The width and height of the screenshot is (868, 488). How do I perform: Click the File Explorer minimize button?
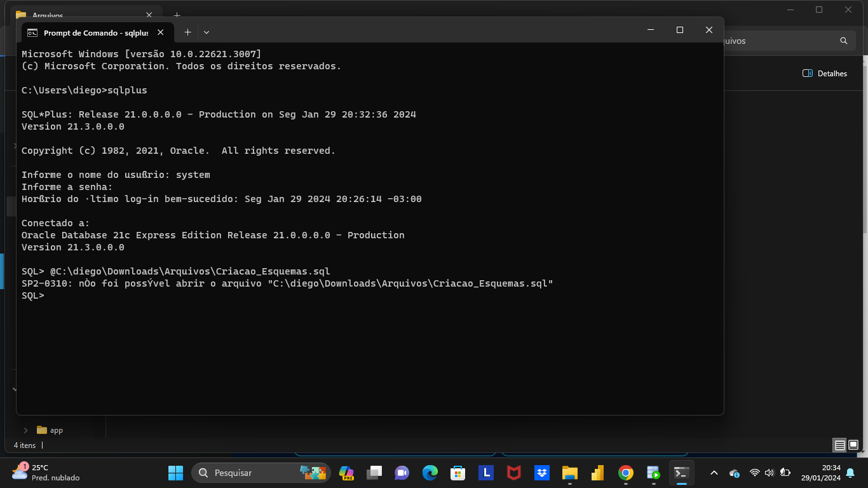(790, 9)
